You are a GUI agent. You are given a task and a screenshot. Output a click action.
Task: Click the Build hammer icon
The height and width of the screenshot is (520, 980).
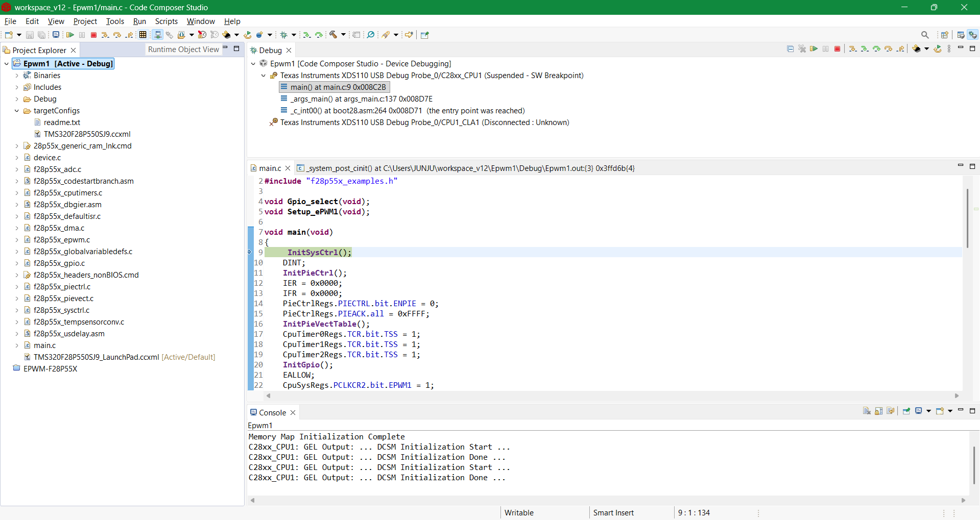pyautogui.click(x=333, y=35)
